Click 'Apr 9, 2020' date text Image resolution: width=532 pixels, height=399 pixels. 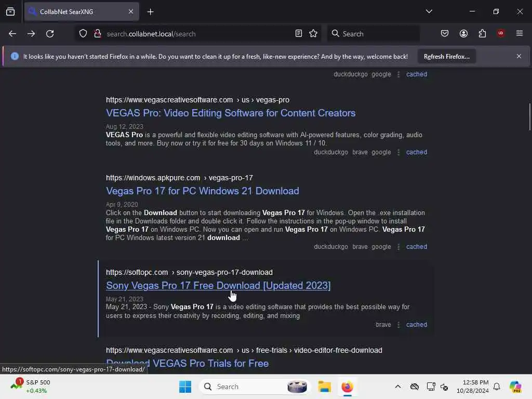point(122,205)
